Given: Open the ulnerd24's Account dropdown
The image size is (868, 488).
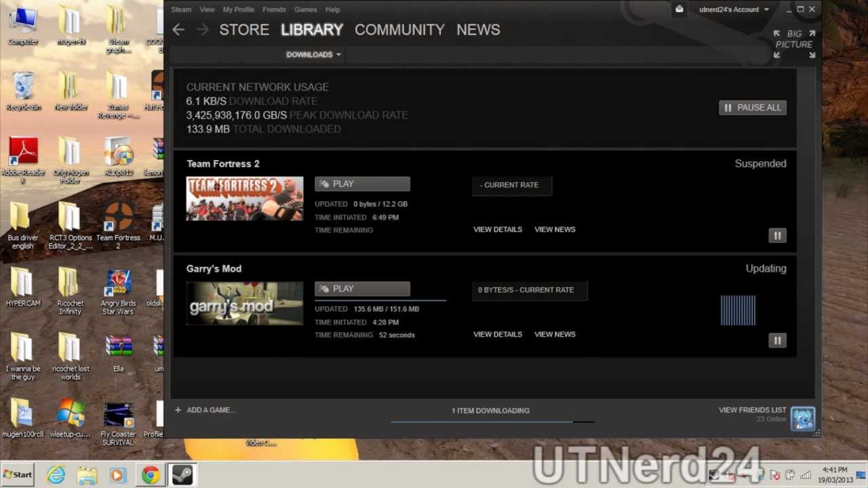Looking at the screenshot, I should pos(734,9).
